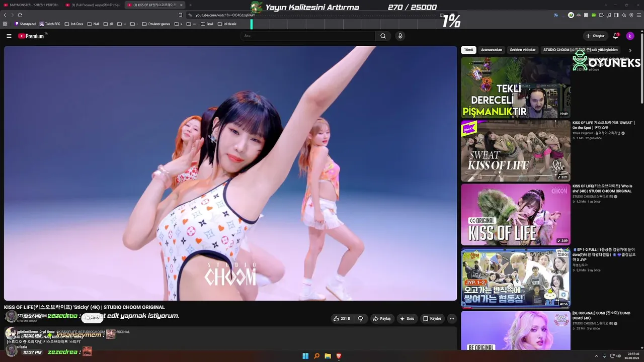This screenshot has height=362, width=644.
Task: Go forward in browser history
Action: 13,15
